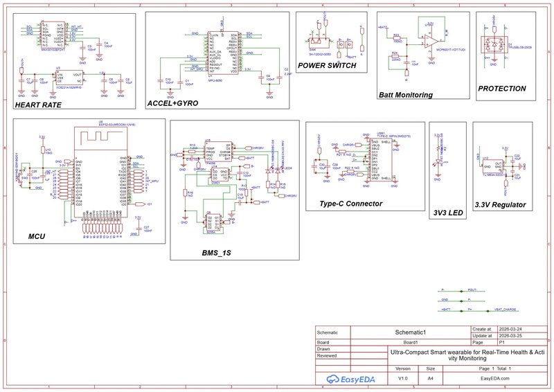Click the Schematic1 name in title block
This screenshot has height=392, width=554.
410,332
